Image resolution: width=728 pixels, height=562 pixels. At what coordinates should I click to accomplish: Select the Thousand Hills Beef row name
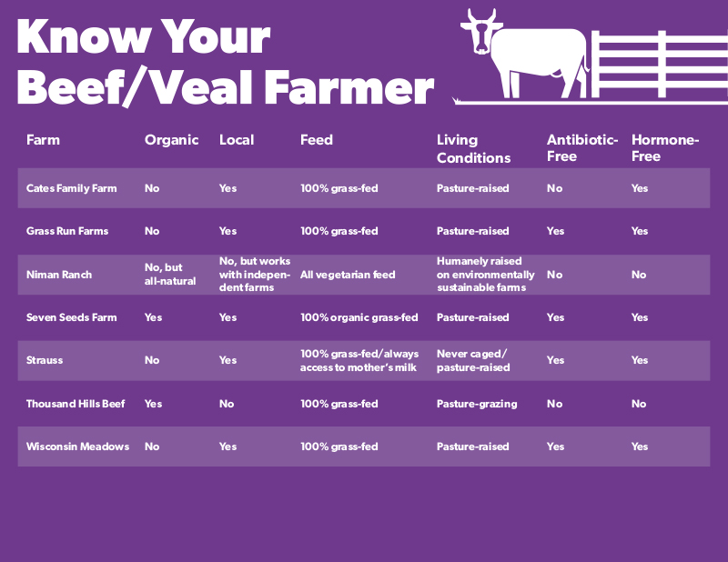pyautogui.click(x=75, y=404)
